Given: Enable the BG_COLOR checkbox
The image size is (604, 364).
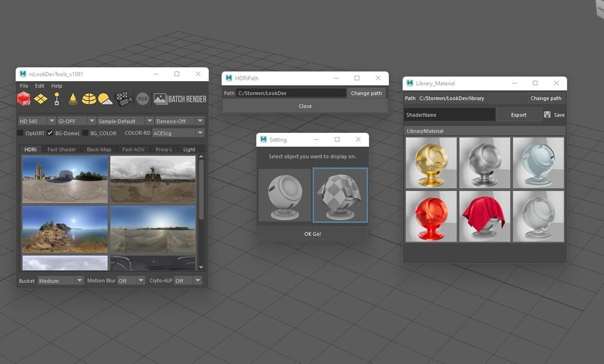Looking at the screenshot, I should click(x=85, y=133).
